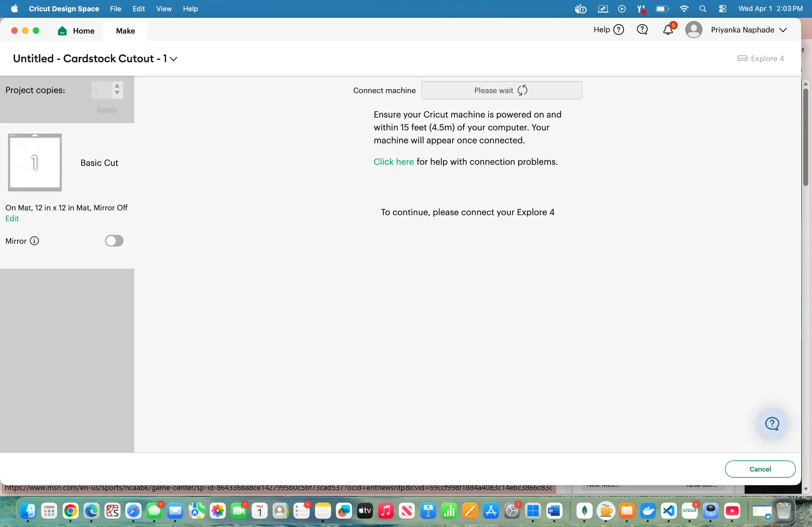Switch to the Make tab
This screenshot has width=812, height=527.
[x=125, y=31]
